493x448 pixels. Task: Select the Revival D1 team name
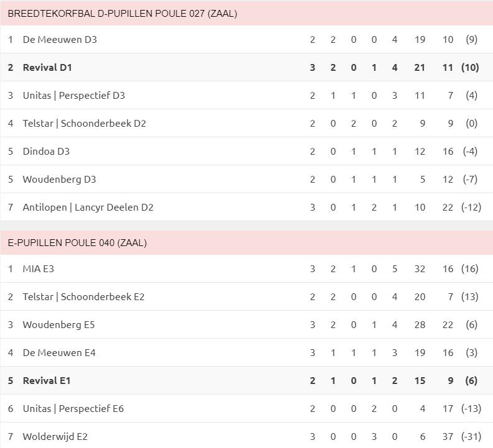47,67
